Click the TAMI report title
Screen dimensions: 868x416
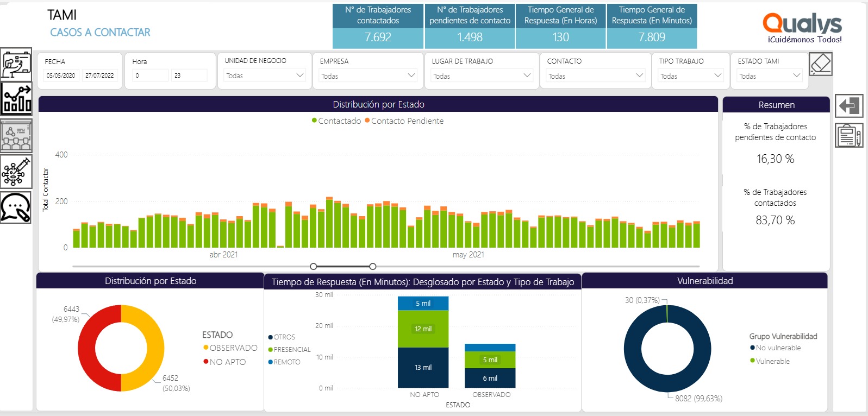[x=62, y=15]
